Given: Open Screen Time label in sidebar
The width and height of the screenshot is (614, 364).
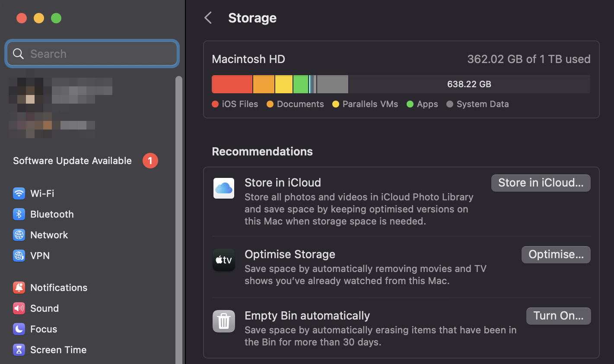Looking at the screenshot, I should click(58, 350).
